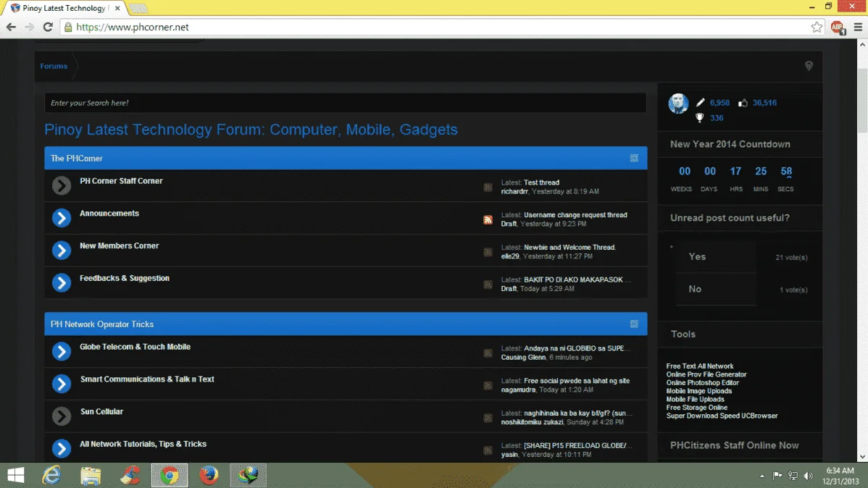Go back with browser back arrow

pyautogui.click(x=11, y=27)
